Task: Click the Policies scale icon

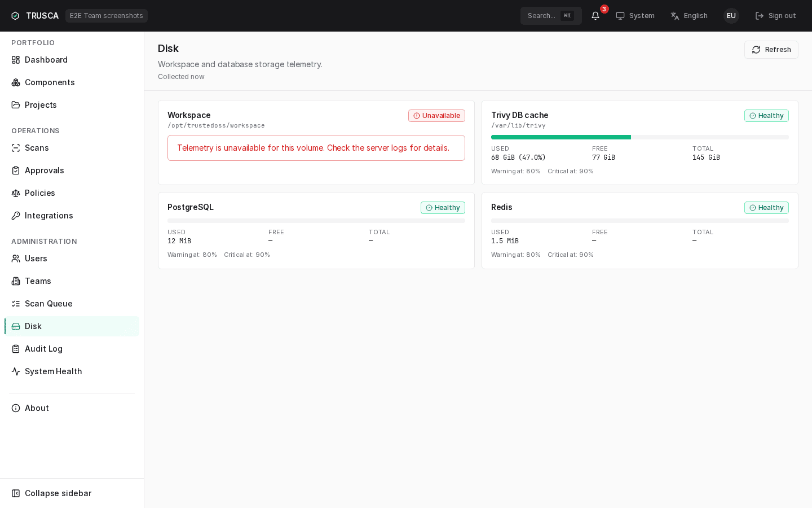Action: point(16,193)
